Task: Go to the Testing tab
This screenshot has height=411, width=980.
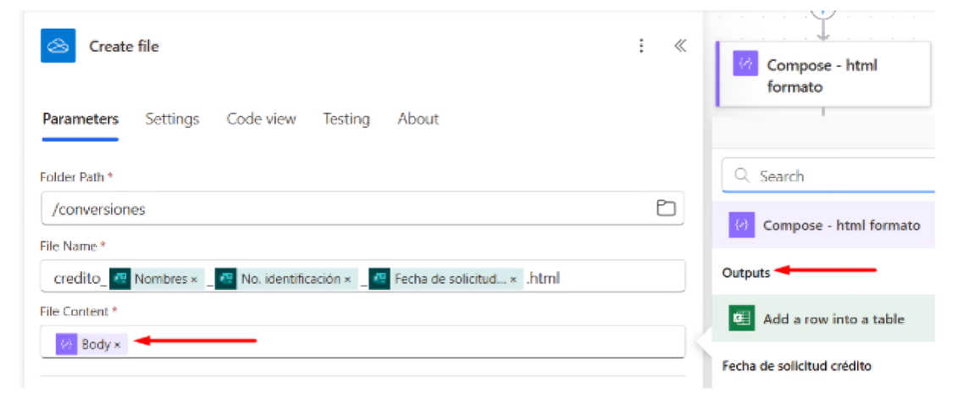Action: point(346,119)
